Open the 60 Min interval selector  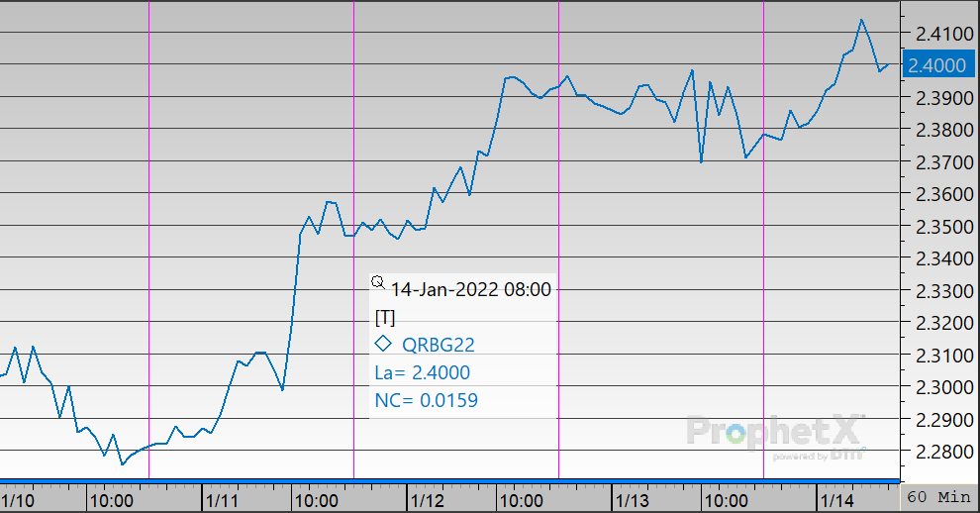937,496
